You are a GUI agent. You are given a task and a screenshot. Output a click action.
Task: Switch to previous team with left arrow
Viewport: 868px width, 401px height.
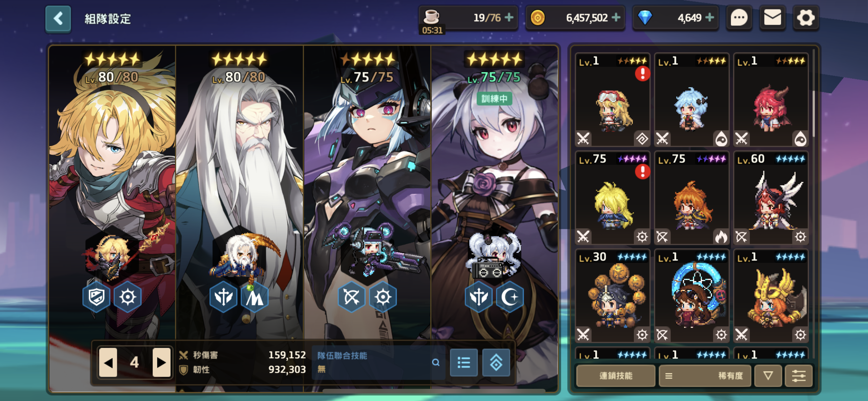pyautogui.click(x=108, y=363)
